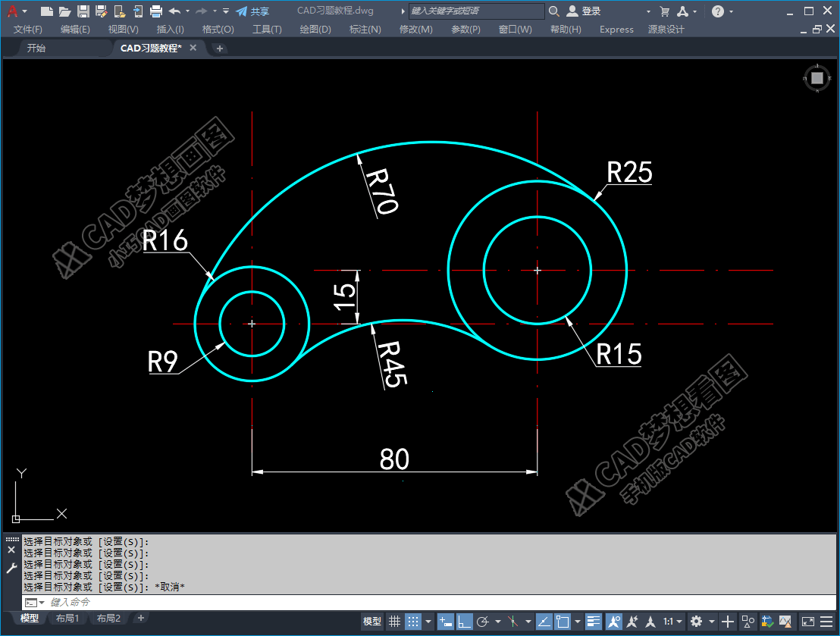Click the ViewCube in drawing area

[x=817, y=78]
